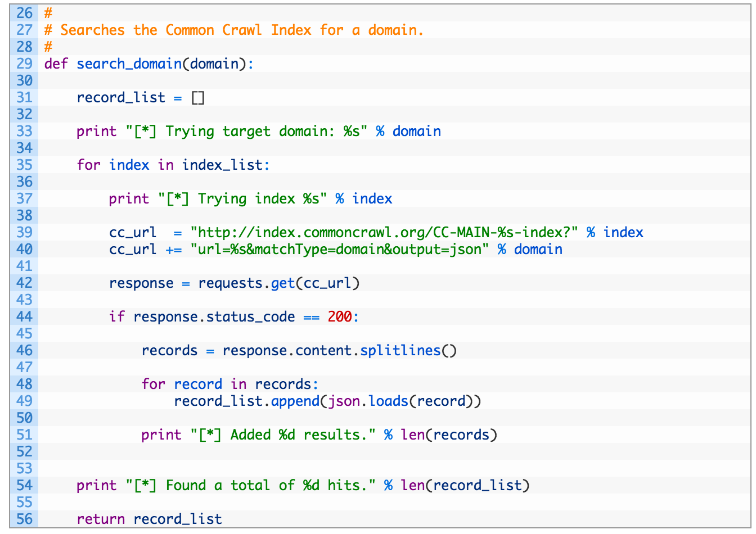
Task: Click line number 39 in the gutter
Action: (24, 232)
